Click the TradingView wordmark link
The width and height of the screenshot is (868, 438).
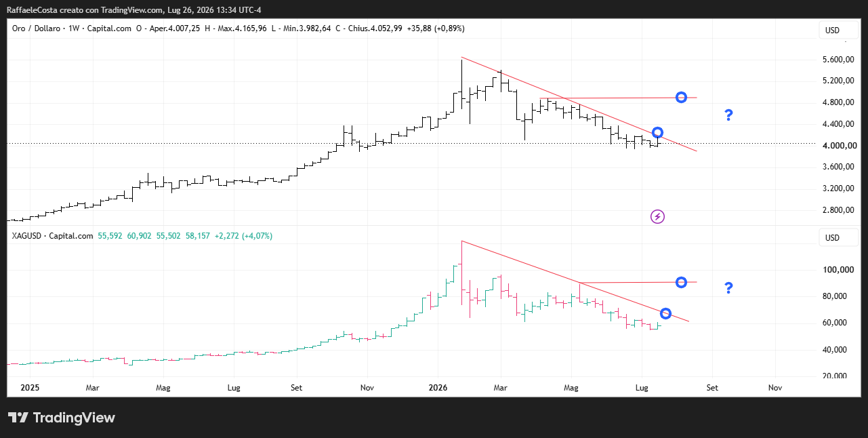click(x=74, y=418)
